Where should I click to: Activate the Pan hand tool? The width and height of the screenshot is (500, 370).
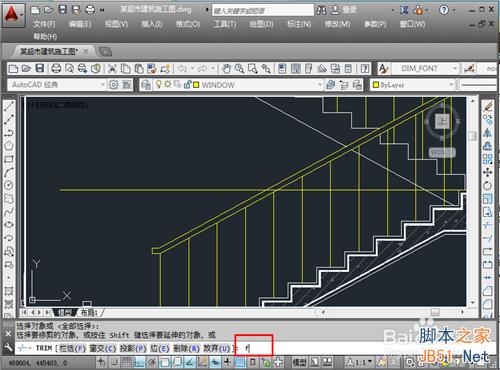[x=226, y=69]
